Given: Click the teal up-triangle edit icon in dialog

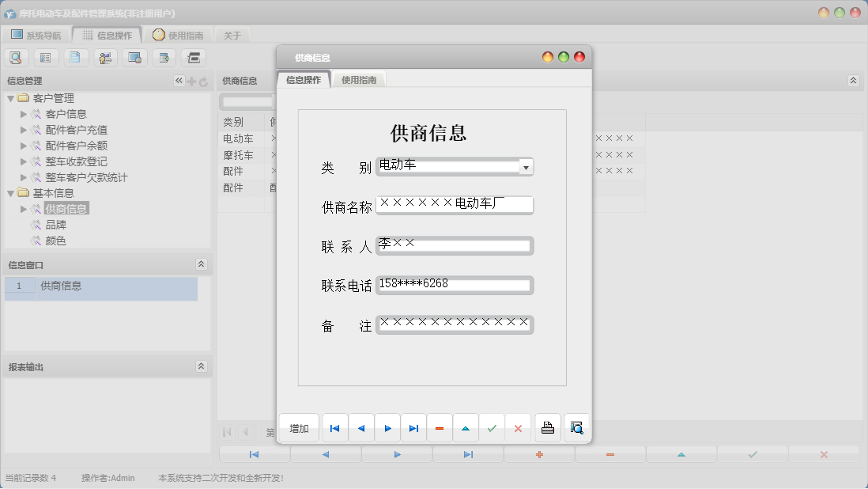Looking at the screenshot, I should [466, 428].
